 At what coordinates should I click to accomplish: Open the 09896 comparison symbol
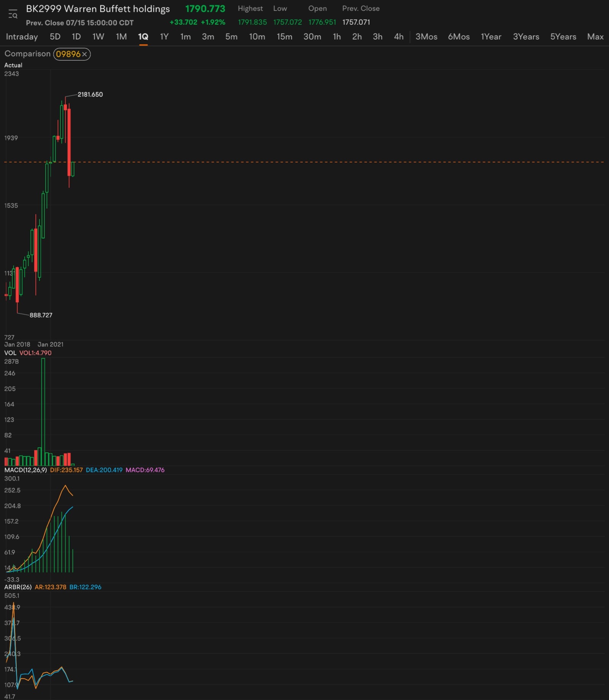click(x=68, y=54)
